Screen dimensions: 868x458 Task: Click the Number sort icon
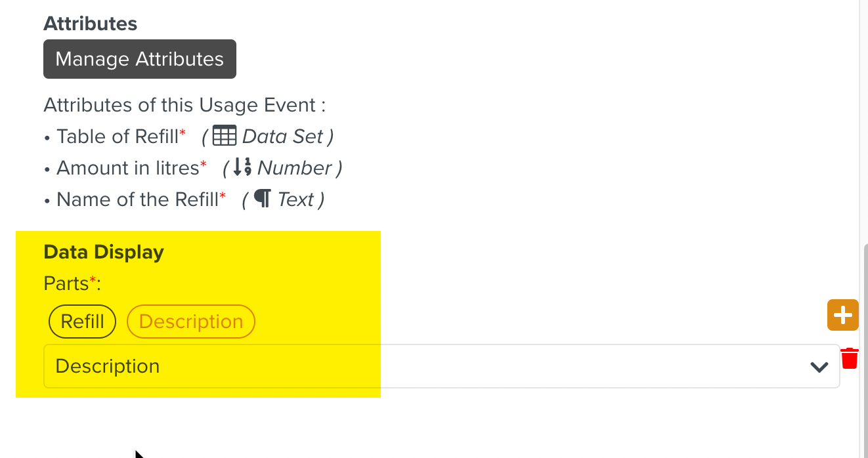(x=242, y=168)
